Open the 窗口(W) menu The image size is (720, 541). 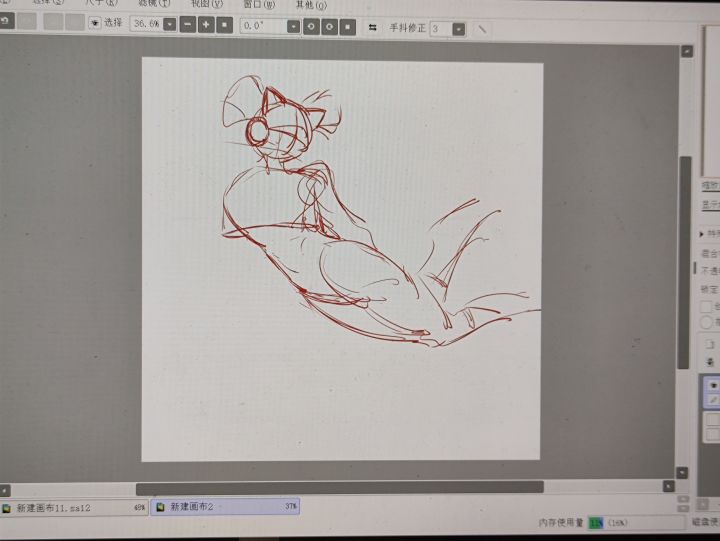(x=259, y=4)
